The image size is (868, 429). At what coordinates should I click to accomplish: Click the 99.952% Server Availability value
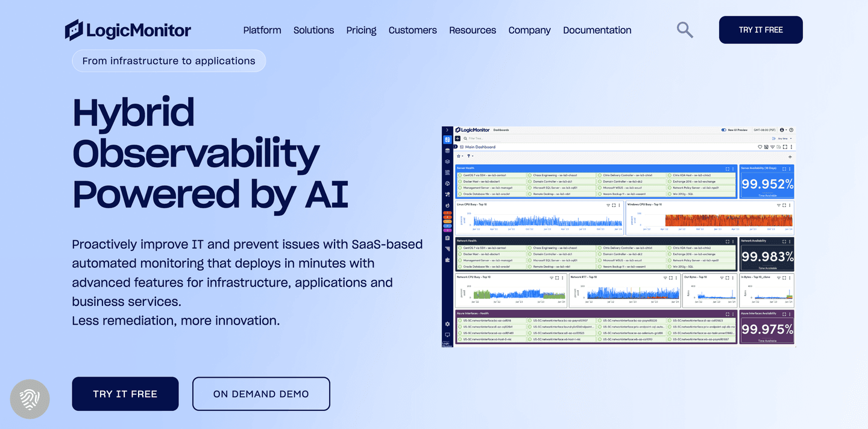click(x=767, y=184)
